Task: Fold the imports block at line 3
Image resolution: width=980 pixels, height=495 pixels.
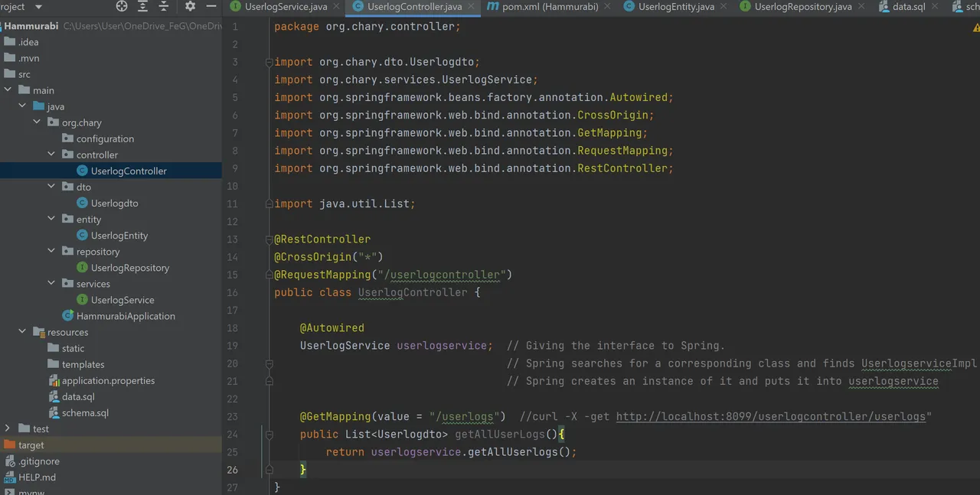Action: coord(269,62)
